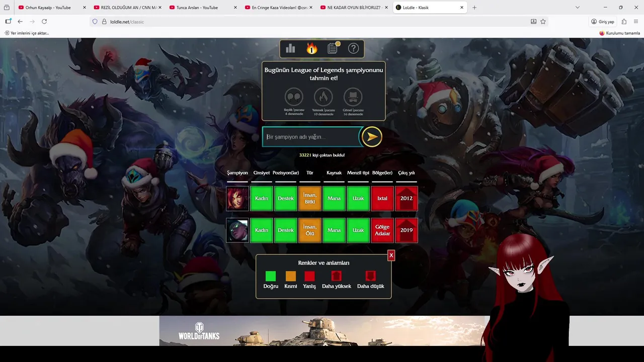Screen dimensions: 644x362
Task: Open the streak flame icon
Action: (x=312, y=49)
